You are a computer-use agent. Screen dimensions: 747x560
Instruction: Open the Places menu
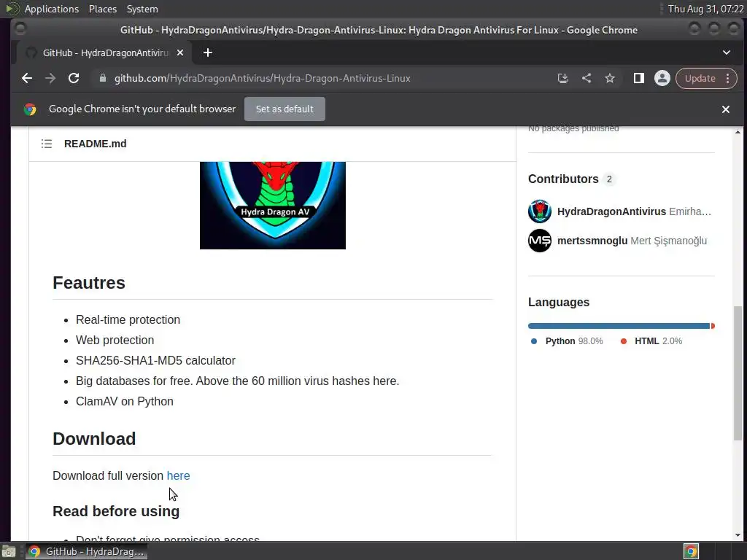[102, 9]
